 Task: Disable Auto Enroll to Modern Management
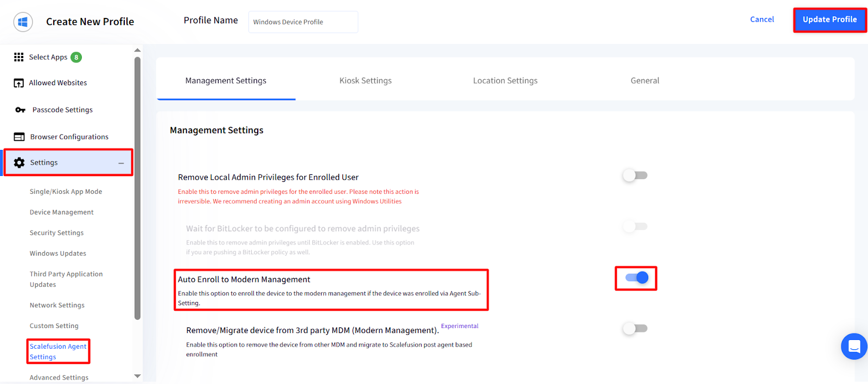(636, 278)
